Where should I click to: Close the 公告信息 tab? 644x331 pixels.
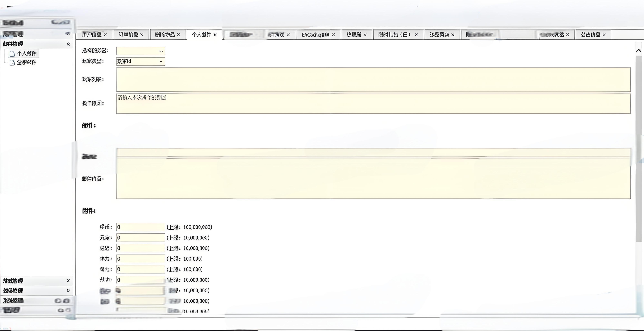pos(604,35)
